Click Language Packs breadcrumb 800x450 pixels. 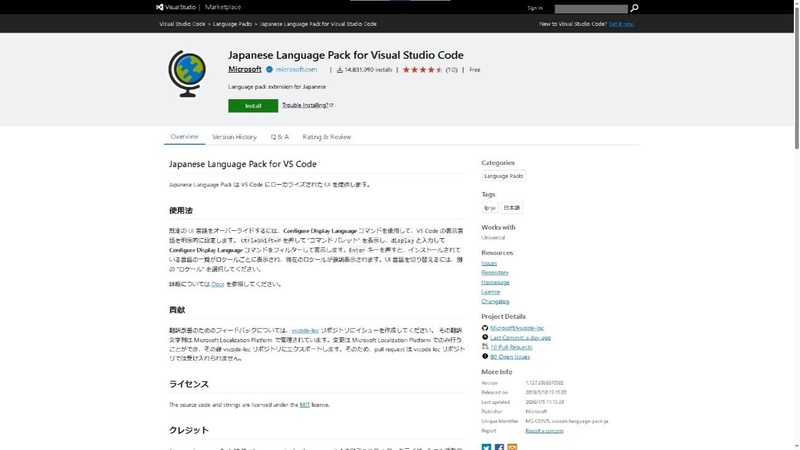tap(232, 24)
